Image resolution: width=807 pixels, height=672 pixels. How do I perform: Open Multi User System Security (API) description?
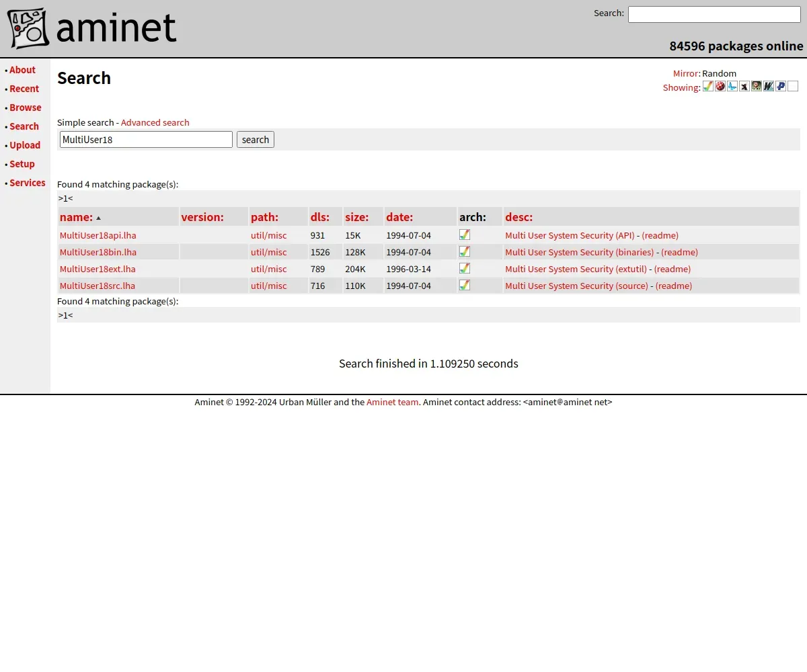pos(570,235)
